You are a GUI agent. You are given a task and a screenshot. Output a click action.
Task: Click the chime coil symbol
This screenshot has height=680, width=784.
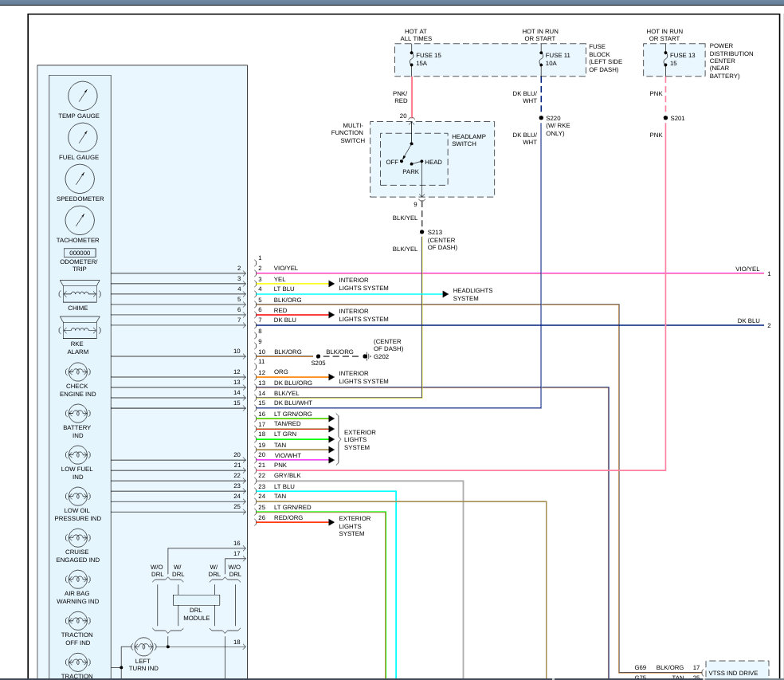click(x=79, y=293)
